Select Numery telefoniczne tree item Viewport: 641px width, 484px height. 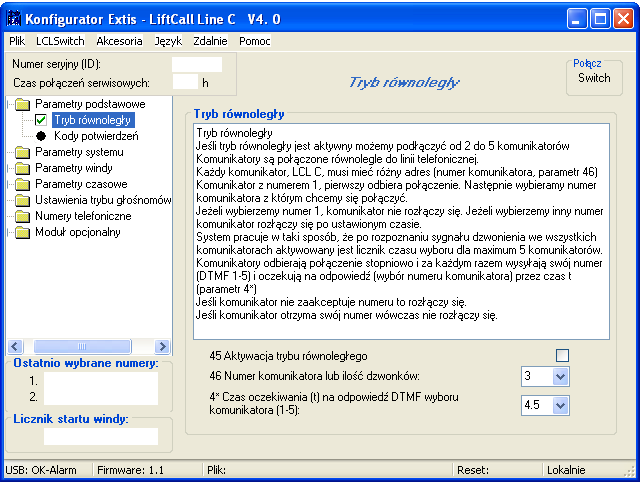point(83,216)
